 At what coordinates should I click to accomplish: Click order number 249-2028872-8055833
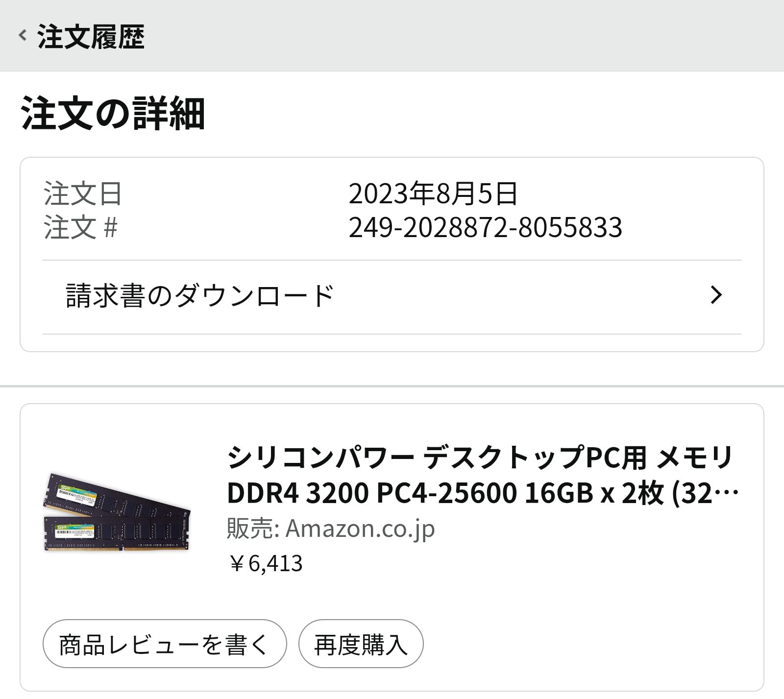[x=485, y=227]
